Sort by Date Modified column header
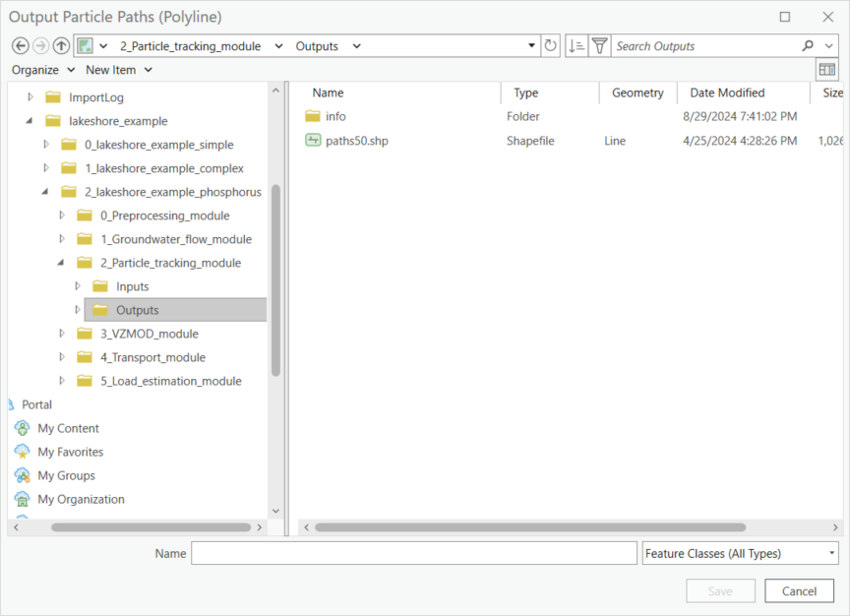Viewport: 850px width, 616px height. 727,92
